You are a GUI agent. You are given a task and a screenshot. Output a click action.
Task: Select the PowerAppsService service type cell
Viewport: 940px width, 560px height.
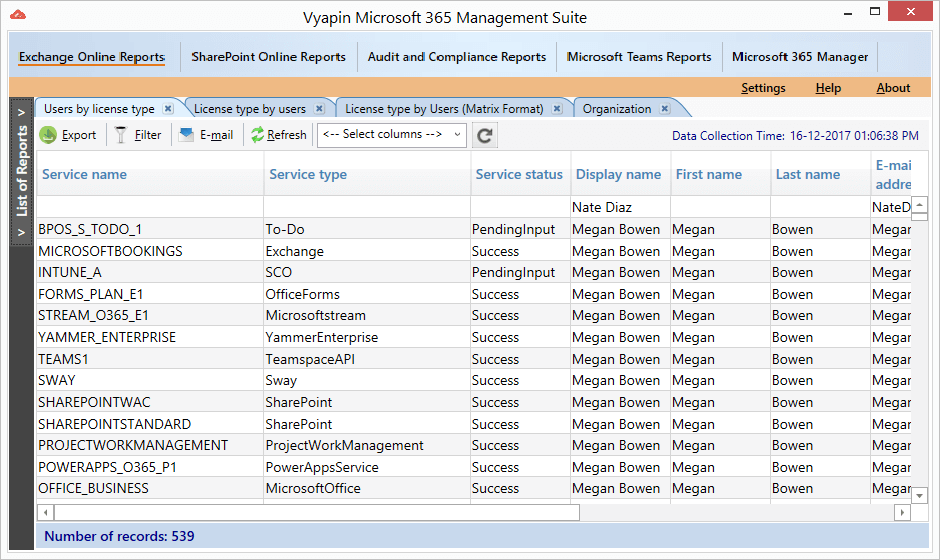coord(367,466)
